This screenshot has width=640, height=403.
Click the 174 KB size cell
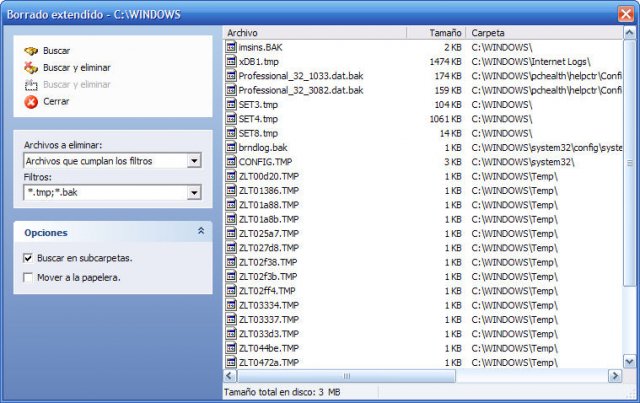click(x=448, y=76)
